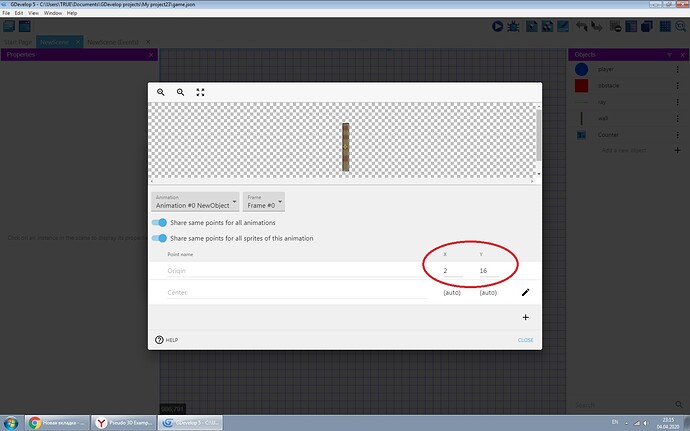Open the layers editor icon
The height and width of the screenshot is (431, 690).
coord(647,26)
